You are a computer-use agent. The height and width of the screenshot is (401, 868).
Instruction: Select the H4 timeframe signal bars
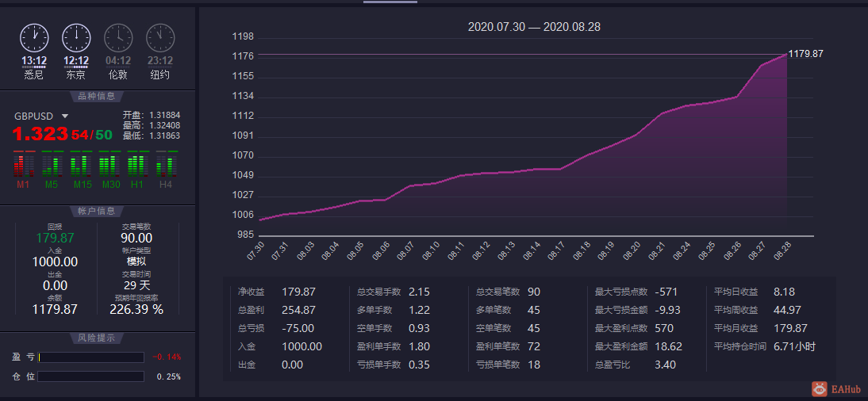[x=166, y=164]
